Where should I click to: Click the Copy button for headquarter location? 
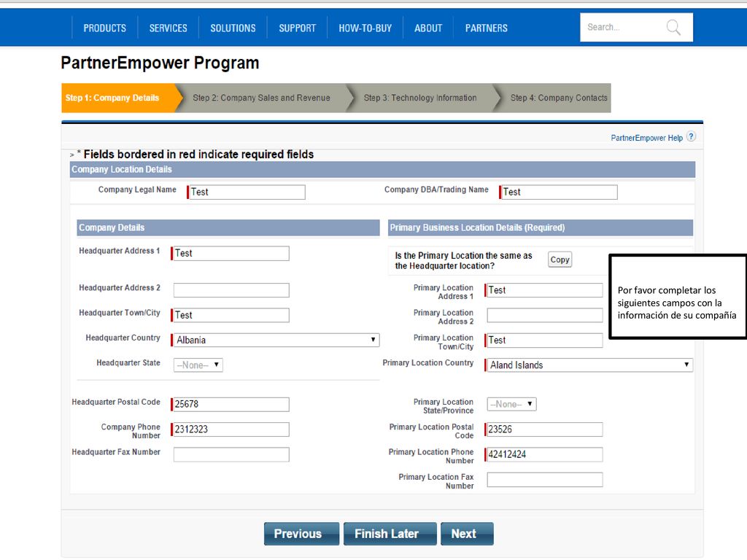(560, 260)
